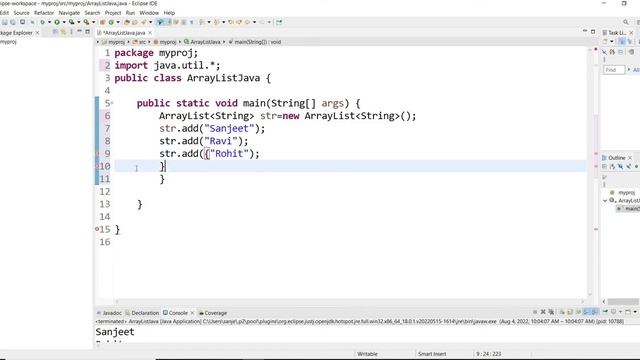
Task: Clear Console output
Action: [x=562, y=312]
